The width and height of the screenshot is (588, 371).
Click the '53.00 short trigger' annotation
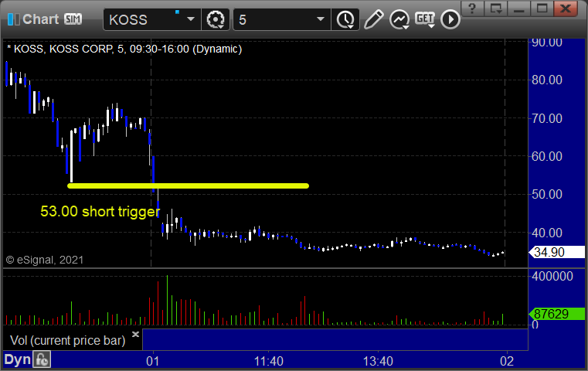(100, 212)
